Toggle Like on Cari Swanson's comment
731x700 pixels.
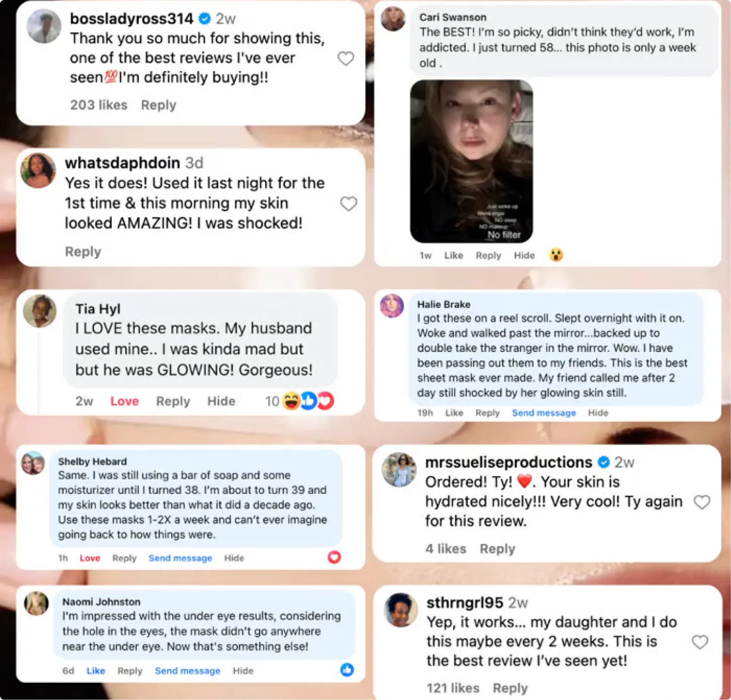(453, 256)
